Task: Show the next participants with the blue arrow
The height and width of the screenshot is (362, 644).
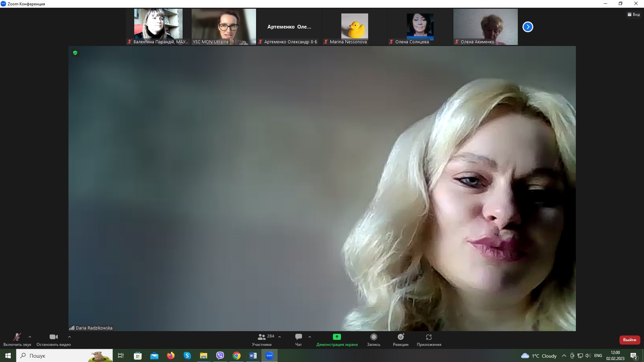Action: (528, 27)
